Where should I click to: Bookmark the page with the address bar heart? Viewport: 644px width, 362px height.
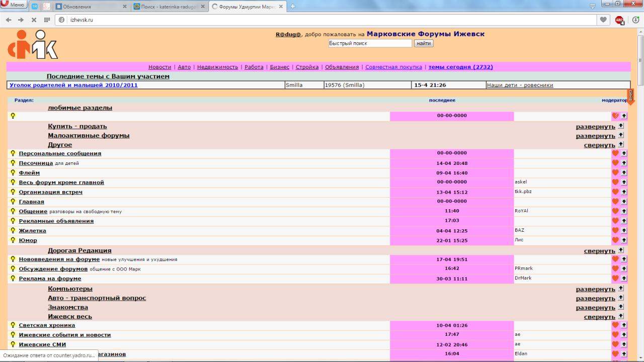click(x=603, y=20)
